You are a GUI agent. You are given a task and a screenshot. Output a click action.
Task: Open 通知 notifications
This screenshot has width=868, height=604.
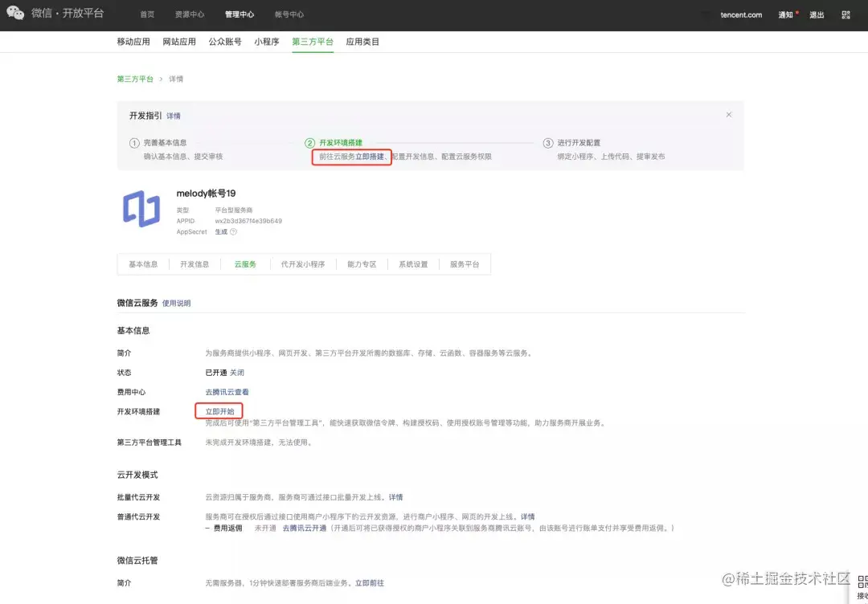coord(785,15)
